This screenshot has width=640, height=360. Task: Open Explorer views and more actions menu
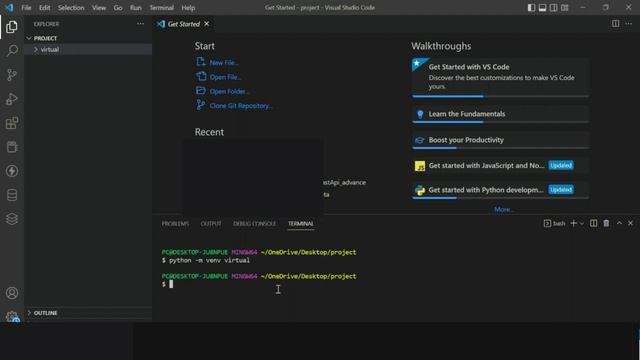click(140, 24)
